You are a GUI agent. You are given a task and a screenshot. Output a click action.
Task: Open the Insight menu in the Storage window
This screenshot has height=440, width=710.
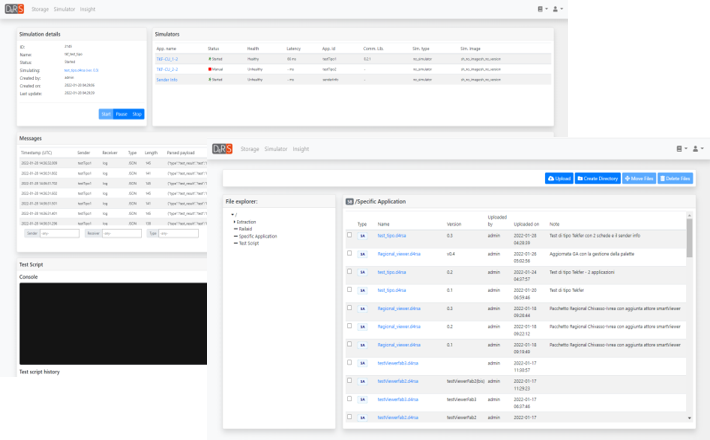pos(301,149)
